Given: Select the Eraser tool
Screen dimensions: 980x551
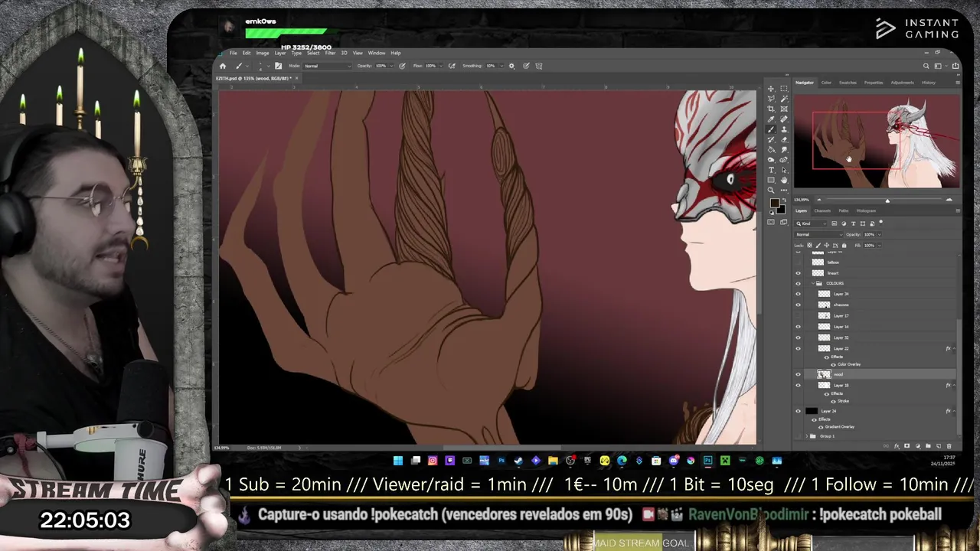Looking at the screenshot, I should pos(784,139).
